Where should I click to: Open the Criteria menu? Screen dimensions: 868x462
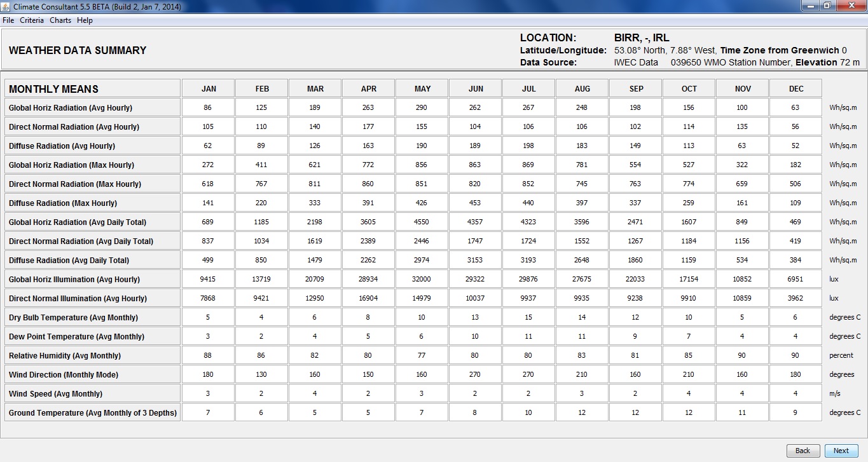point(32,20)
